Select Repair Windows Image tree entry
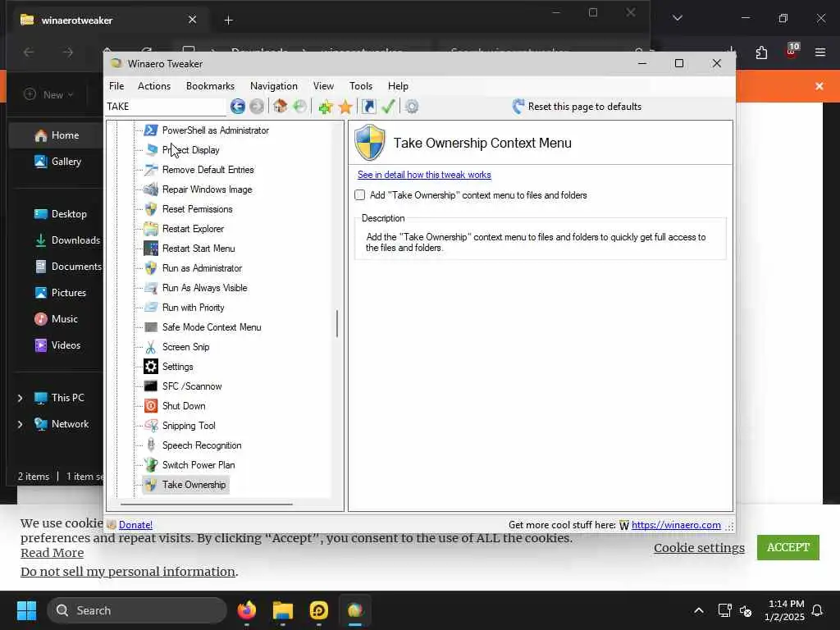 click(x=207, y=189)
